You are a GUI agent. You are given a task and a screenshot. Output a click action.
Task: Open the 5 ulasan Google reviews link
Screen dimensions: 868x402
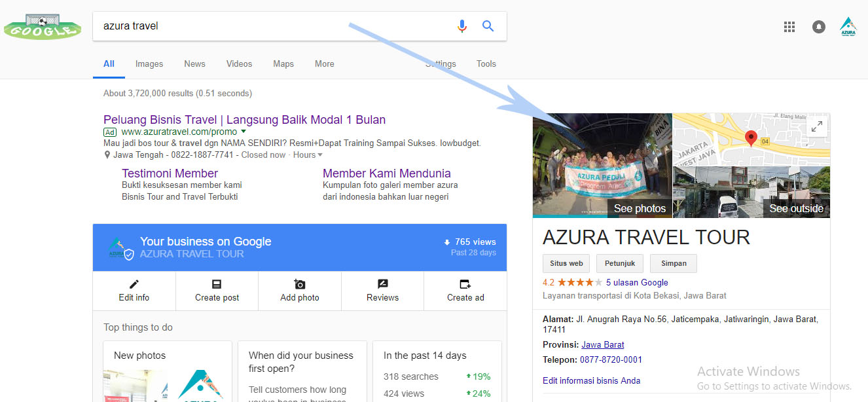(637, 283)
